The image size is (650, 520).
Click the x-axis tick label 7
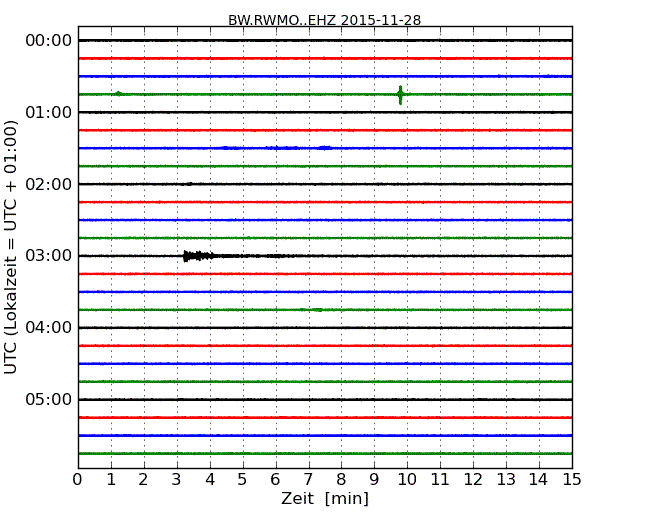[308, 480]
